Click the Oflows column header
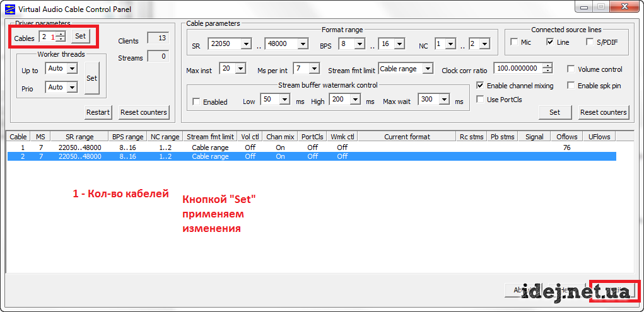This screenshot has width=644, height=312. pyautogui.click(x=567, y=137)
